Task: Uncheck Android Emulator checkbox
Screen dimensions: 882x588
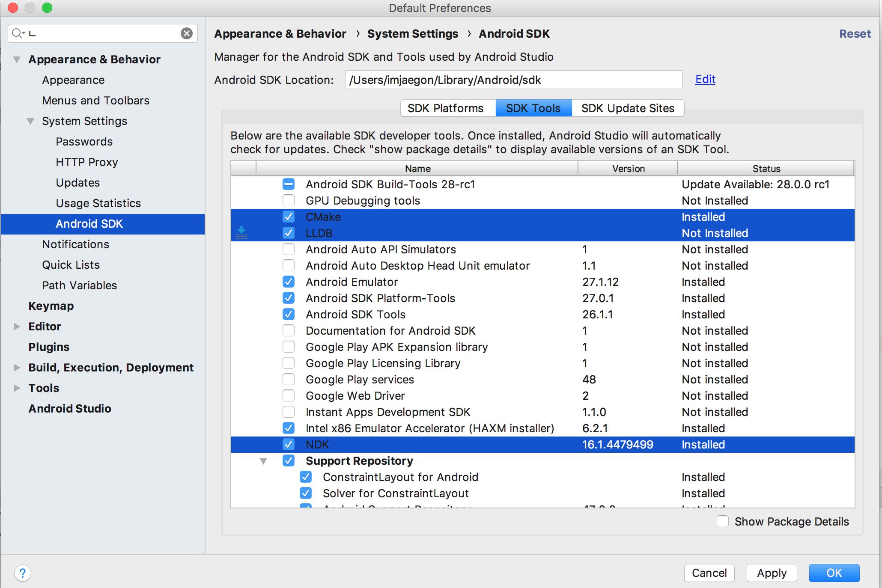Action: (289, 282)
